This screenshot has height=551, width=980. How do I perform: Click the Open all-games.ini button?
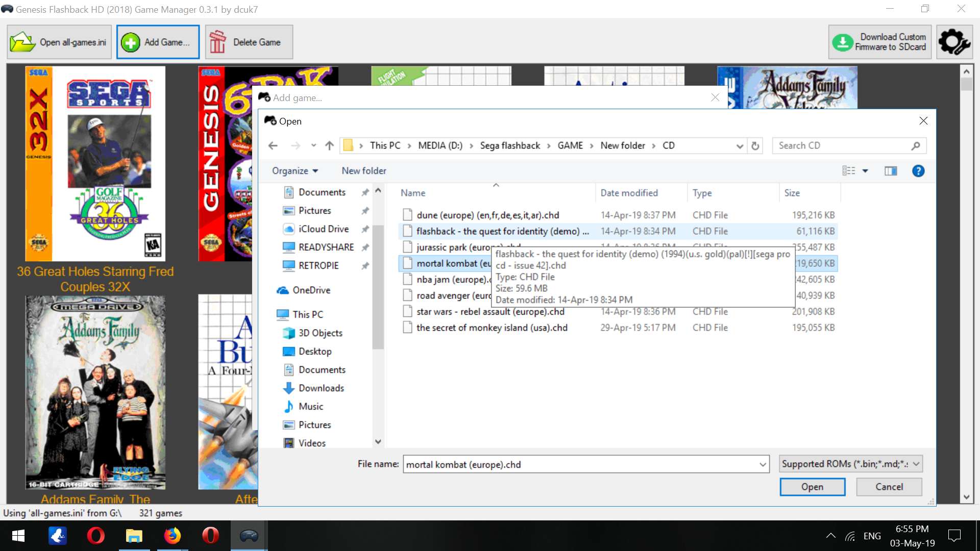tap(59, 42)
